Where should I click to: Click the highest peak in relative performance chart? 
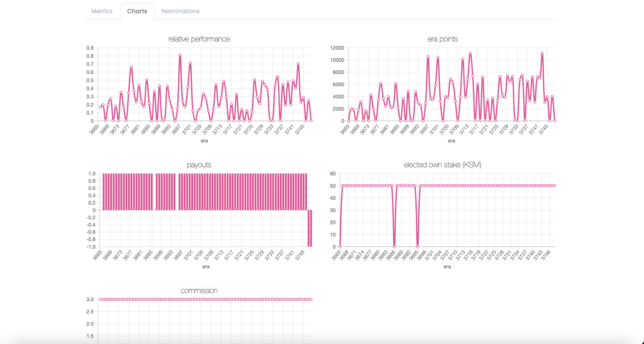(180, 55)
